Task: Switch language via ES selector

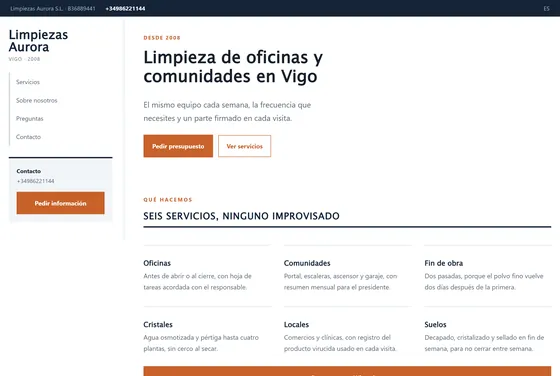Action: coord(546,9)
